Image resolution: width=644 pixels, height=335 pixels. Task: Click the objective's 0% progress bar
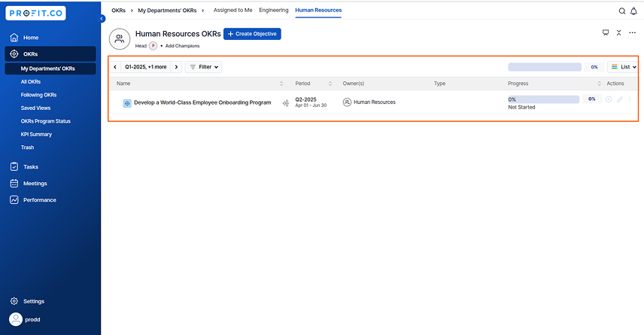click(x=543, y=99)
